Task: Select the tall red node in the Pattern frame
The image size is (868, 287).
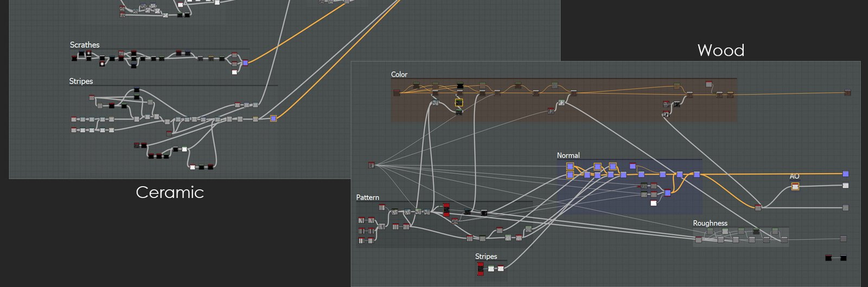Action: (x=446, y=209)
